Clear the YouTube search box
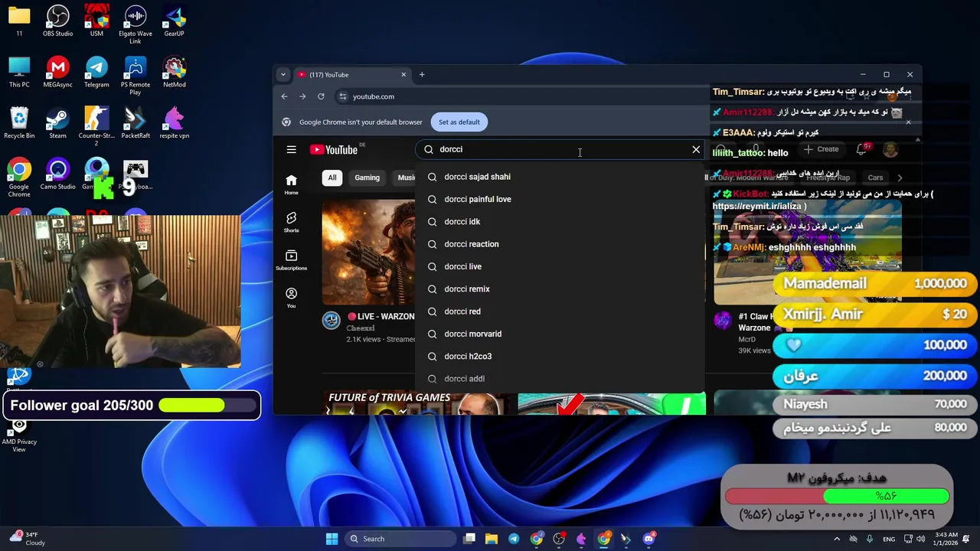This screenshot has height=551, width=980. coord(696,149)
